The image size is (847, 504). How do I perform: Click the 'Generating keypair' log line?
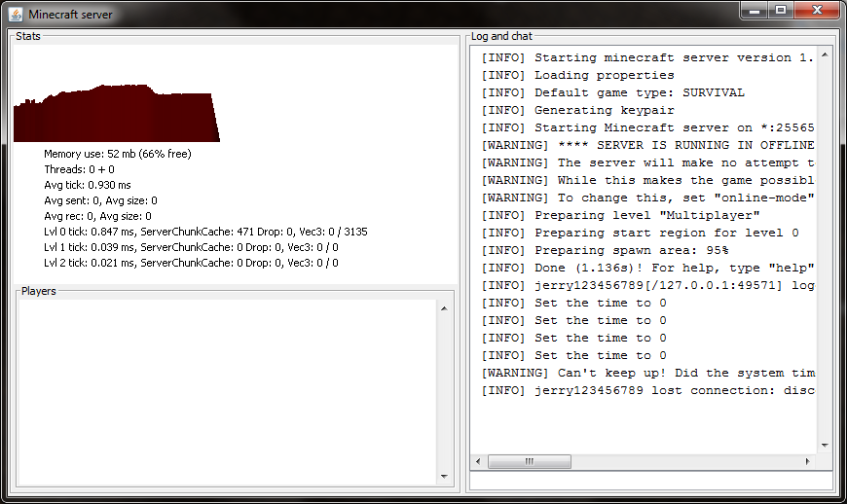(578, 110)
